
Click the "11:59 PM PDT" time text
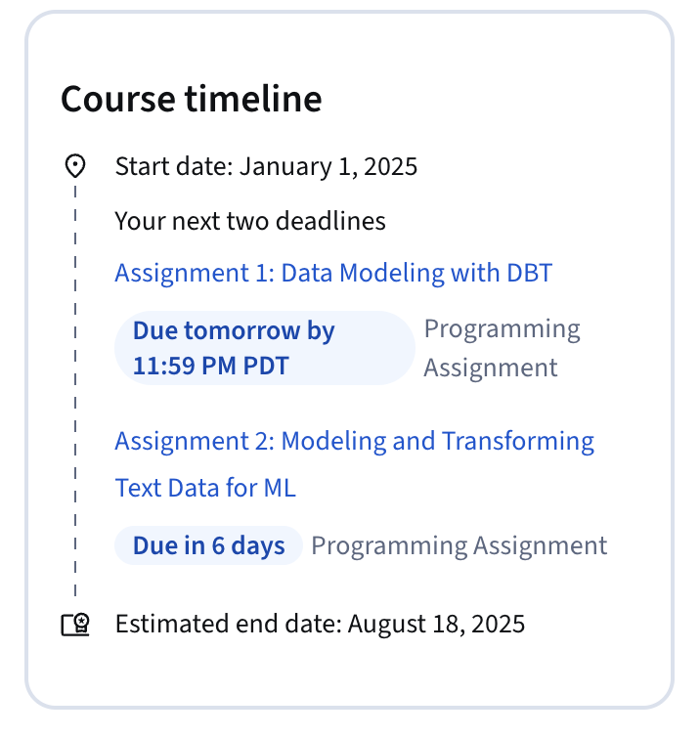(x=211, y=368)
